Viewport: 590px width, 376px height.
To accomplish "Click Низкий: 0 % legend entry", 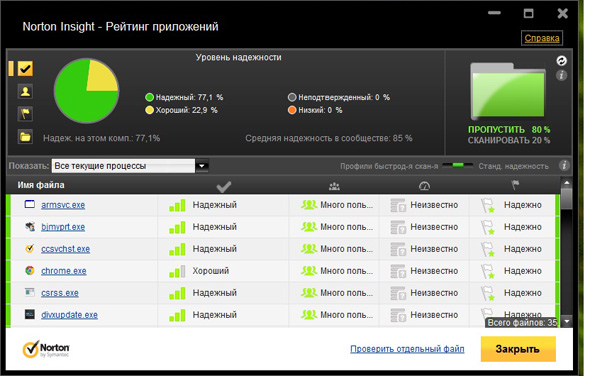I will [315, 110].
